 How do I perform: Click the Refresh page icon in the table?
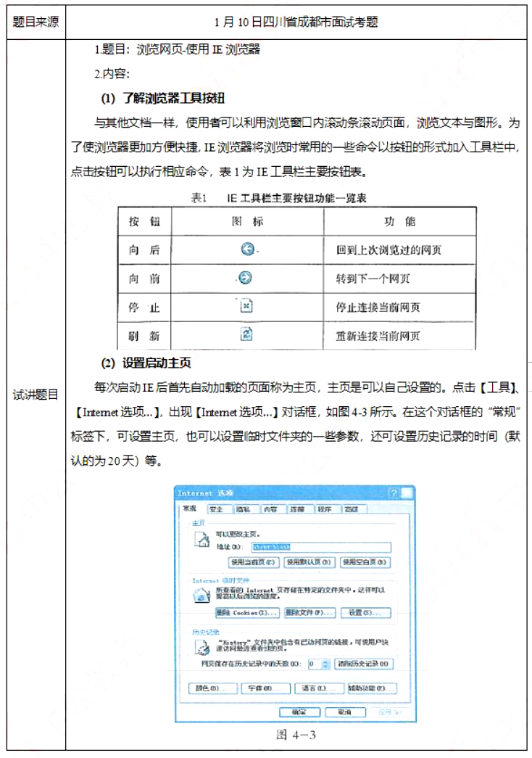click(246, 334)
